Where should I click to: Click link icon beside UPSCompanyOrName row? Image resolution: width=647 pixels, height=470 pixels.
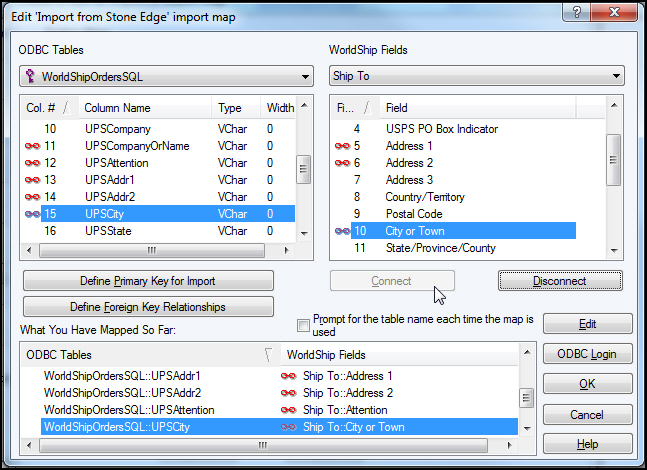[32, 146]
